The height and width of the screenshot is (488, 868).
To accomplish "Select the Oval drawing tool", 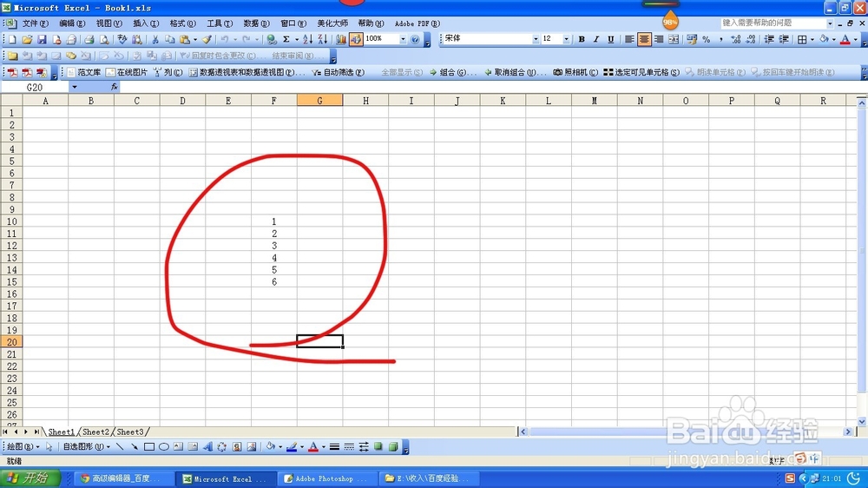I will 164,447.
